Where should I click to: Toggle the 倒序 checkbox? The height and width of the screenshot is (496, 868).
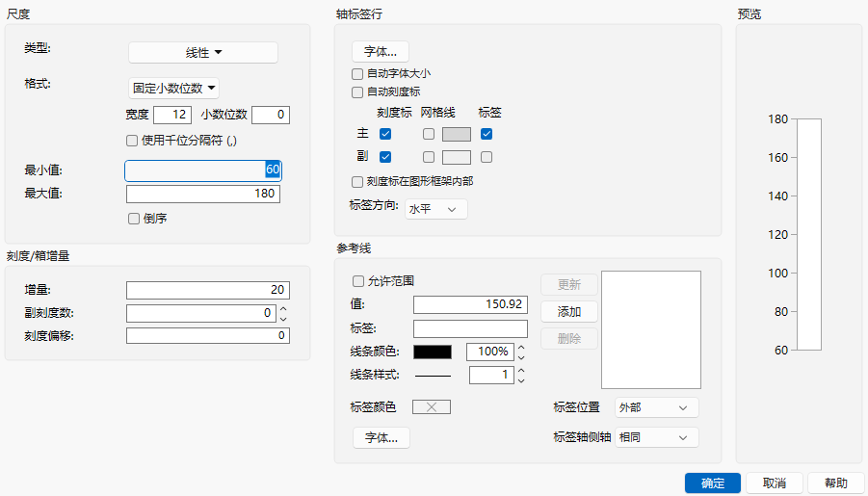point(133,219)
